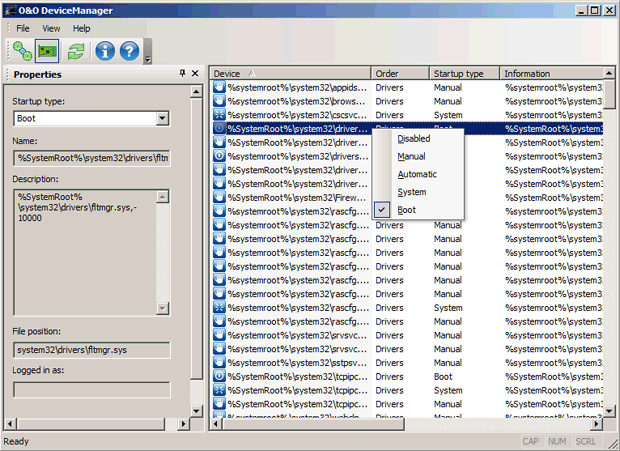620x451 pixels.
Task: Click the boot icon of the lowercase drivers row
Action: point(219,156)
